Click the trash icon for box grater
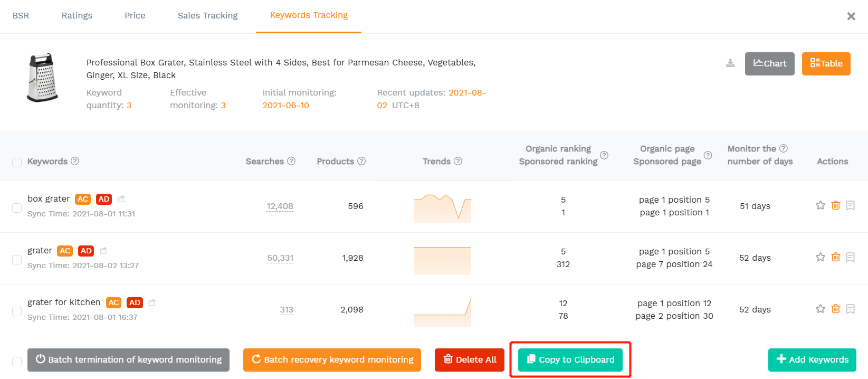 pyautogui.click(x=836, y=205)
